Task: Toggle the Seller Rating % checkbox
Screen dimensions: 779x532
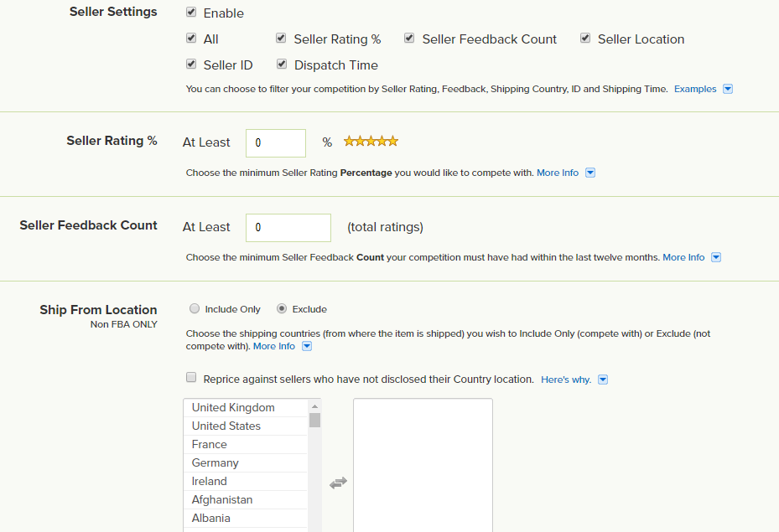Action: pyautogui.click(x=282, y=39)
